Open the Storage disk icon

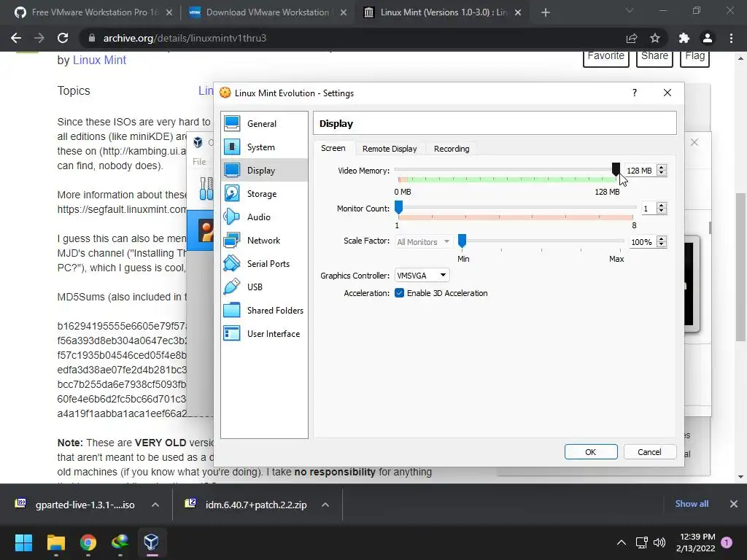point(232,194)
